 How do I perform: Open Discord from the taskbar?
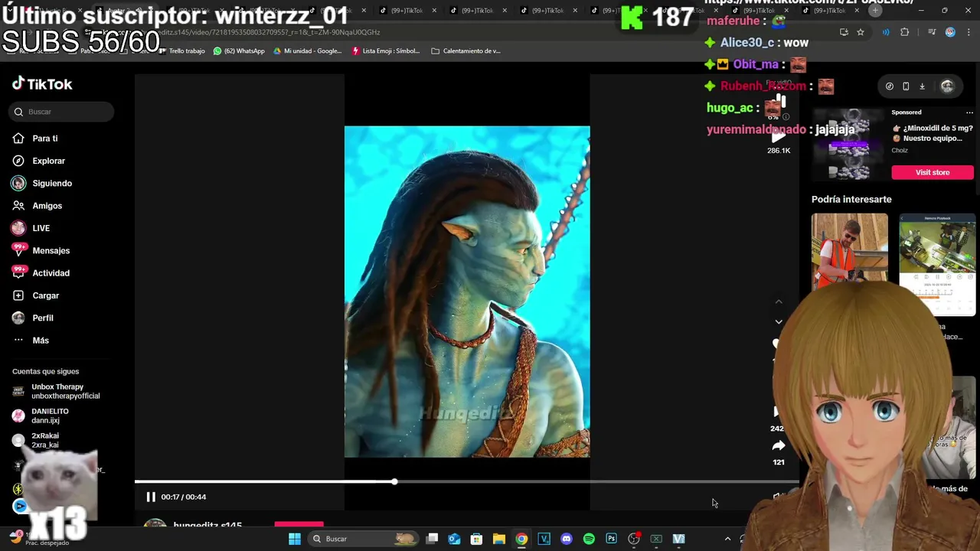567,539
